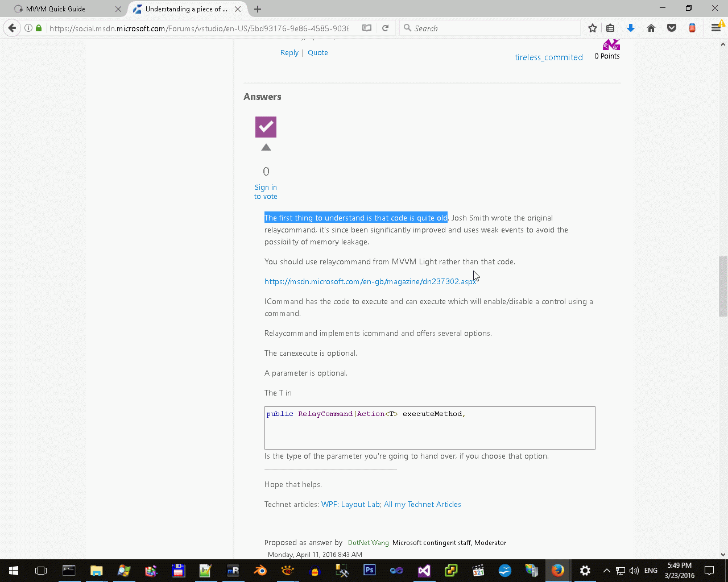This screenshot has height=582, width=728.
Task: Click the Answers heading
Action: coord(262,97)
